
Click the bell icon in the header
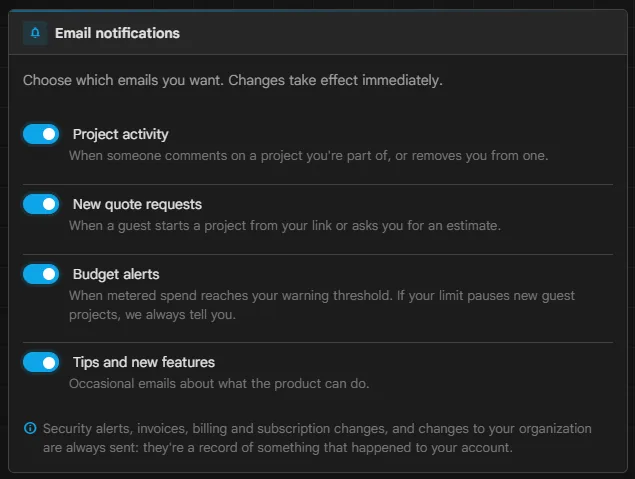35,33
